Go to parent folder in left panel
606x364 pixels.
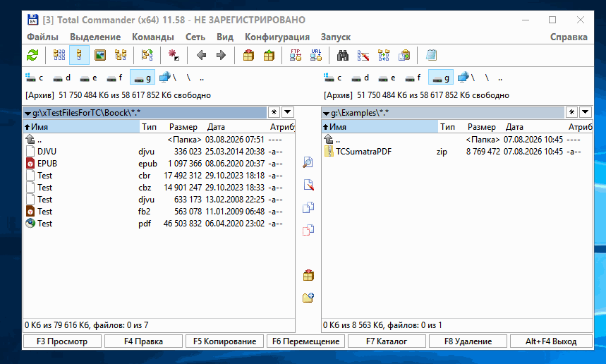point(159,140)
